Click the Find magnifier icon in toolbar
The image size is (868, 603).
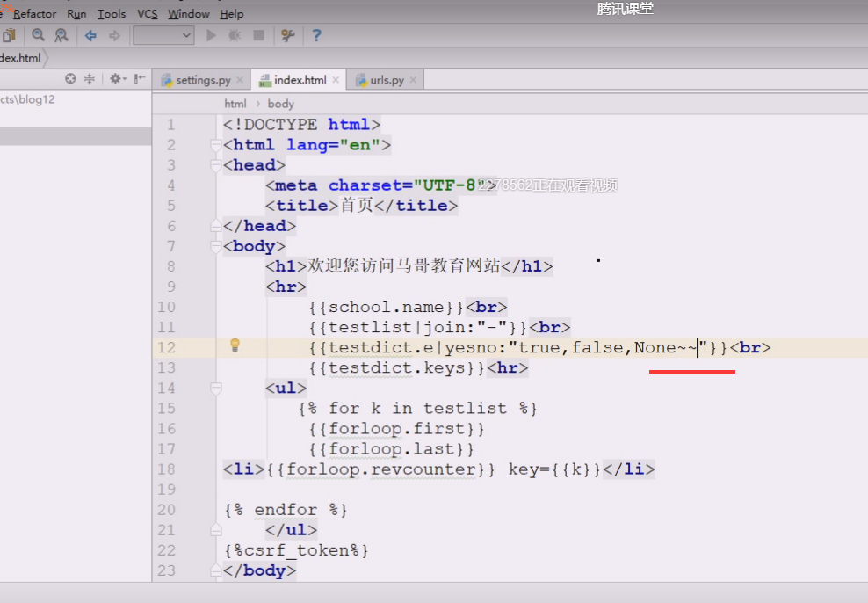click(x=38, y=35)
